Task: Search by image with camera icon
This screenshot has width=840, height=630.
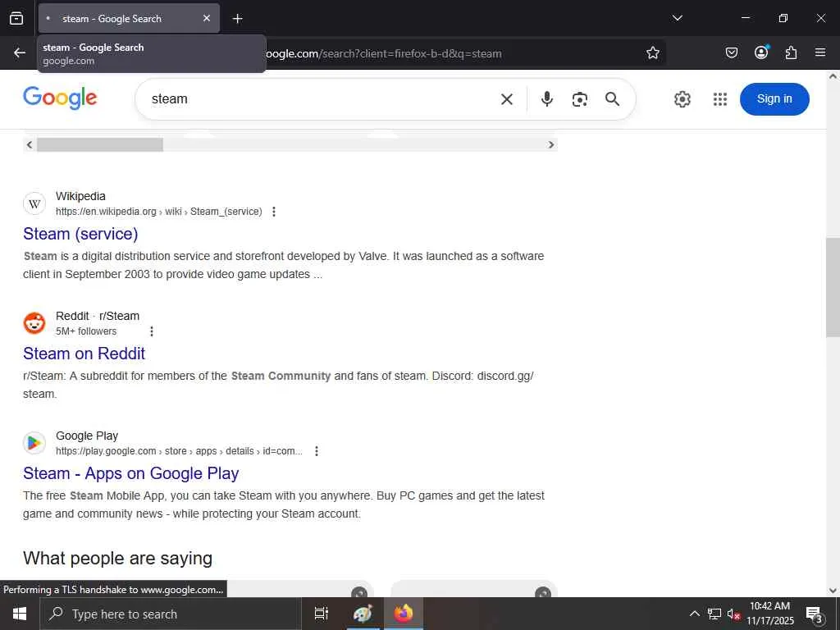Action: (x=580, y=99)
